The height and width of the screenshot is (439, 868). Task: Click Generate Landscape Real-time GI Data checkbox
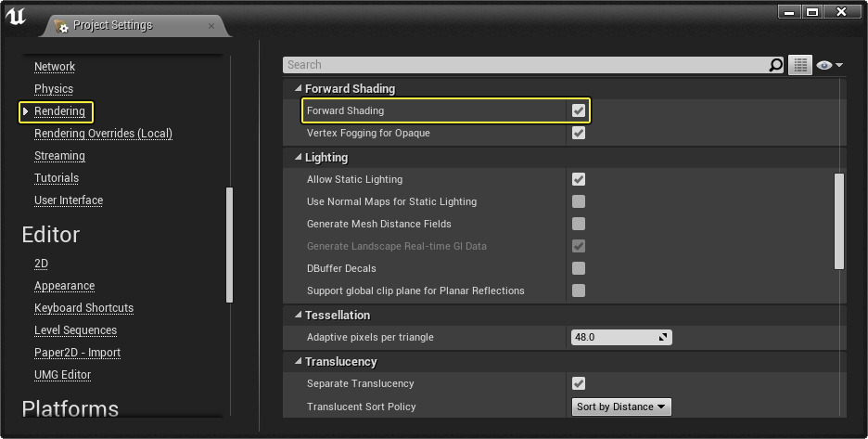point(579,246)
